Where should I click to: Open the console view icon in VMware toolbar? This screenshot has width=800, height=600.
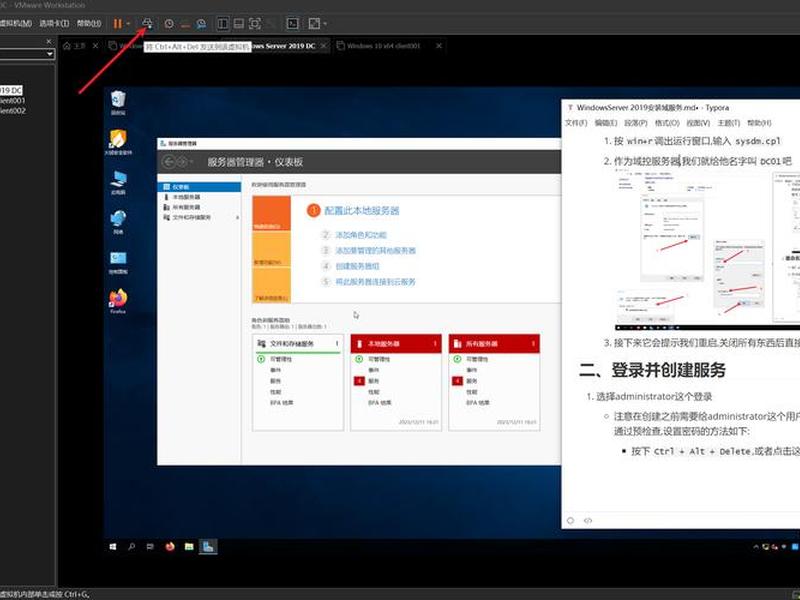click(292, 23)
